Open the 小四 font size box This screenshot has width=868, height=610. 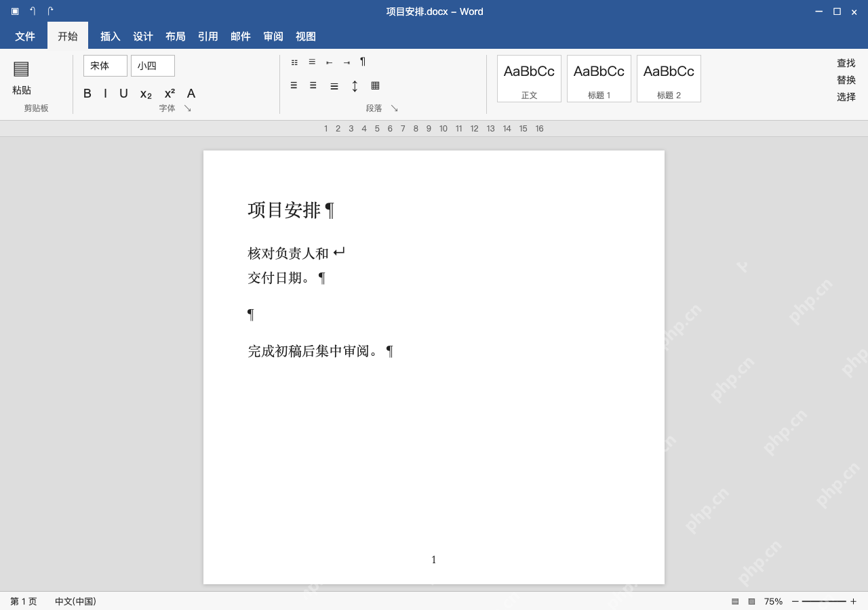tap(153, 66)
